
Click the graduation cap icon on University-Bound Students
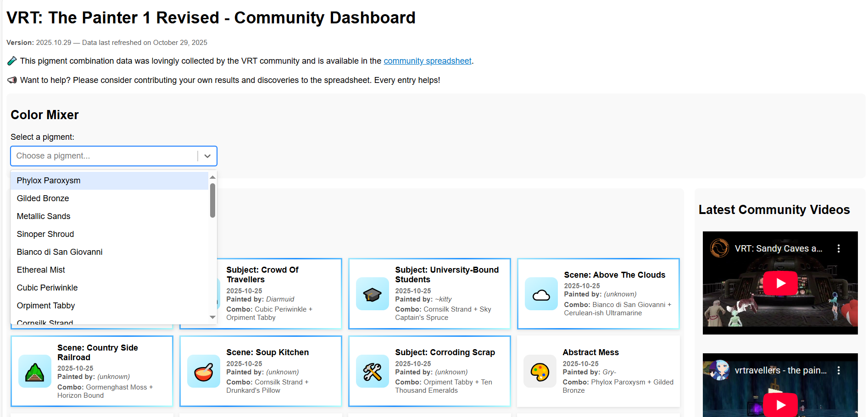point(372,294)
